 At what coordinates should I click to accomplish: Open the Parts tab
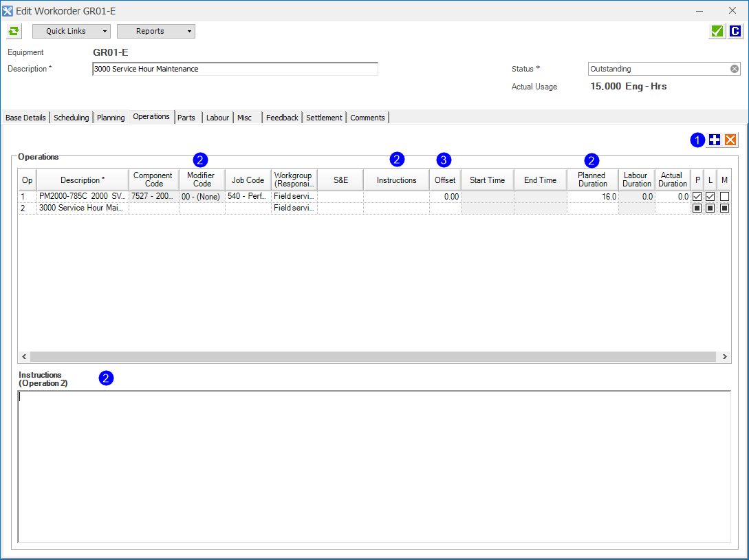[x=186, y=118]
